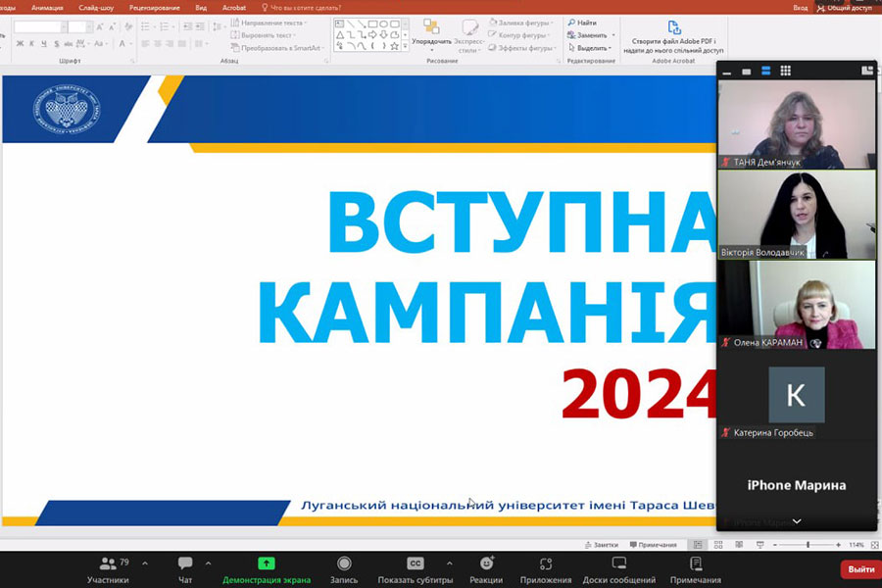882x588 pixels.
Task: Toggle Примечания comments pane in status bar
Action: coord(653,545)
